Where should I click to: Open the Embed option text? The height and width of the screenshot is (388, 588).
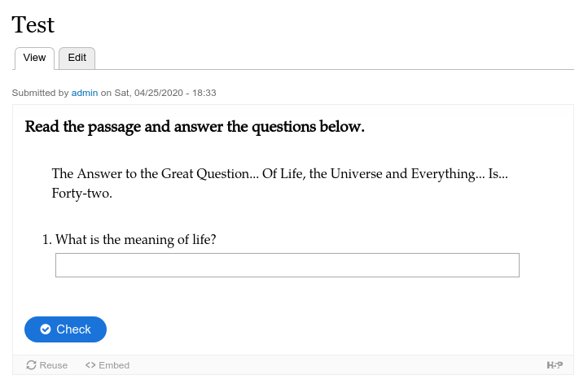114,365
